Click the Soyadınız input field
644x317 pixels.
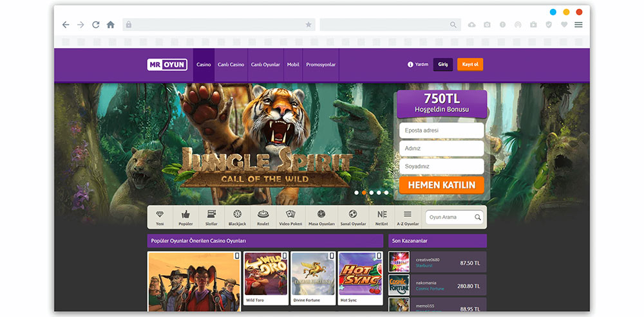click(442, 167)
